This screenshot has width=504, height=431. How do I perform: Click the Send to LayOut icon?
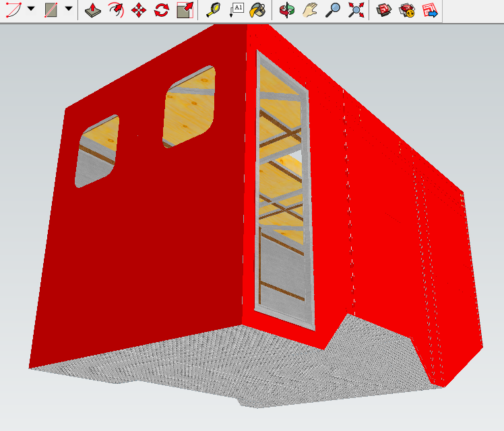coord(430,10)
